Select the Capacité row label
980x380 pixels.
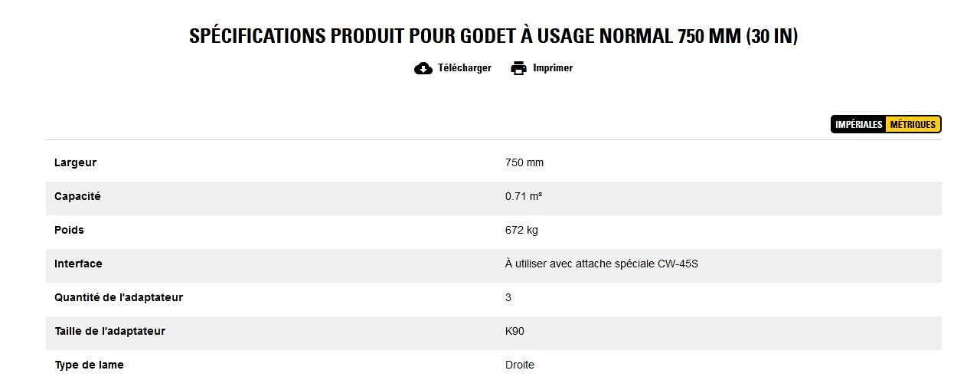(x=77, y=196)
